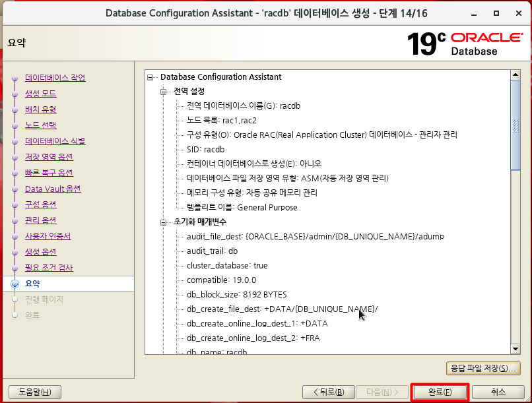Viewport: 532px width, 403px height.
Task: Save response file with 응답 파일 저장(S)
Action: pos(483,368)
